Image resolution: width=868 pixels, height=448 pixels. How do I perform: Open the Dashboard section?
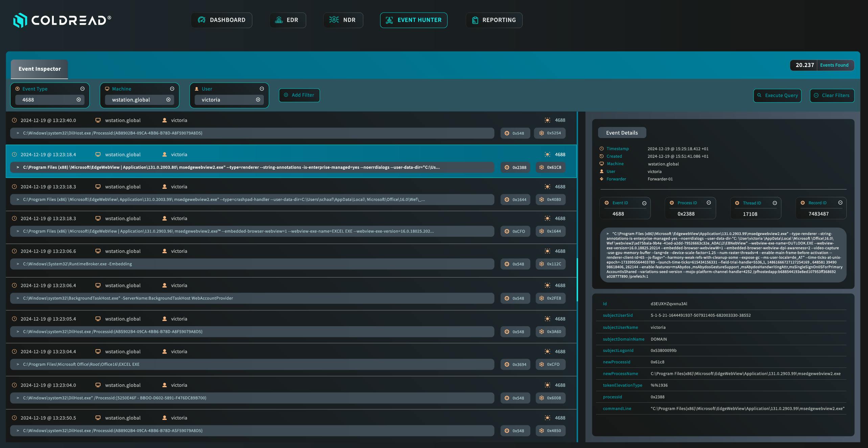coord(222,20)
